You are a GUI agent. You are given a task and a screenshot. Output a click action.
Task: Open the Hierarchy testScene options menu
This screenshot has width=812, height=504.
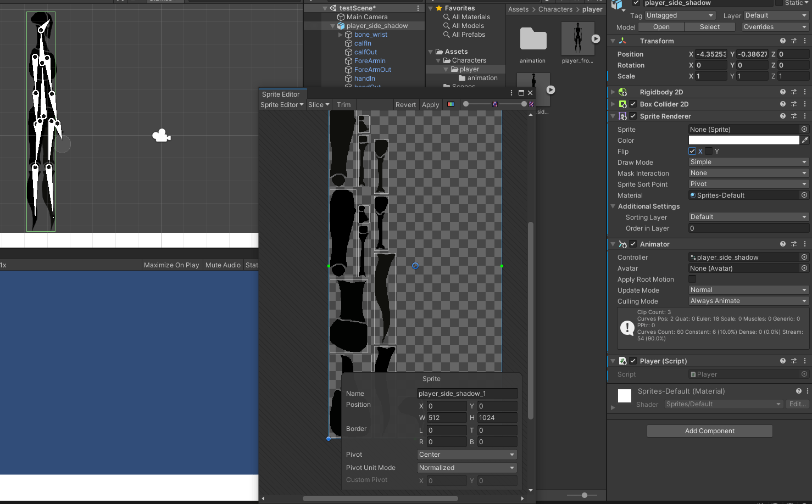click(418, 8)
